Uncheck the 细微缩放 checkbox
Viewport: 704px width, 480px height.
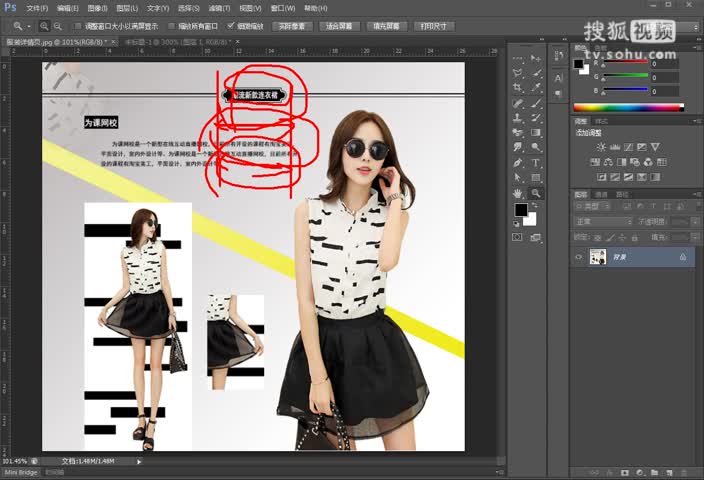[x=231, y=26]
